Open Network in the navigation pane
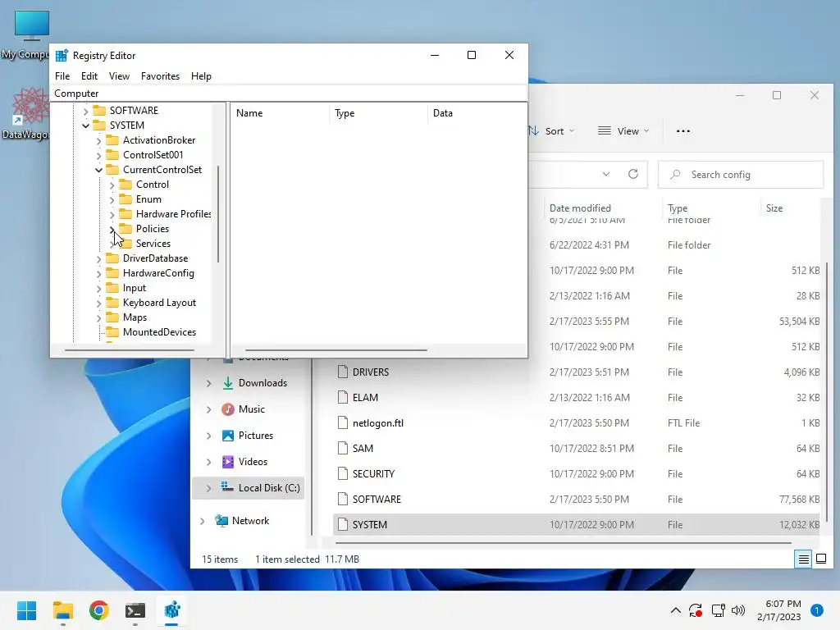Viewport: 840px width, 630px height. point(250,521)
